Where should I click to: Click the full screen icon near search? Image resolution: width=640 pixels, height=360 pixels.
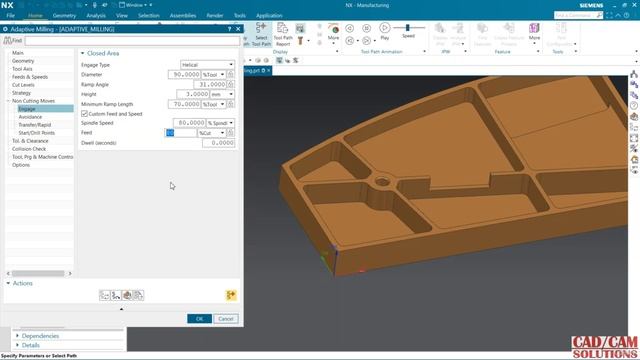(609, 15)
